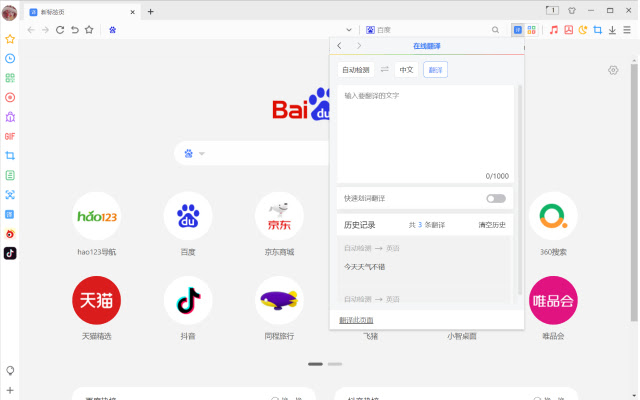Add a sidebar item with plus icon

[10, 390]
